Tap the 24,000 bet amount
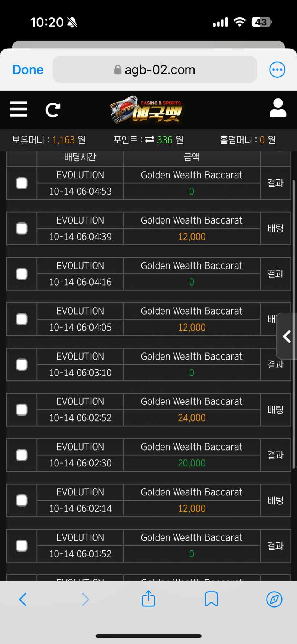 (192, 418)
